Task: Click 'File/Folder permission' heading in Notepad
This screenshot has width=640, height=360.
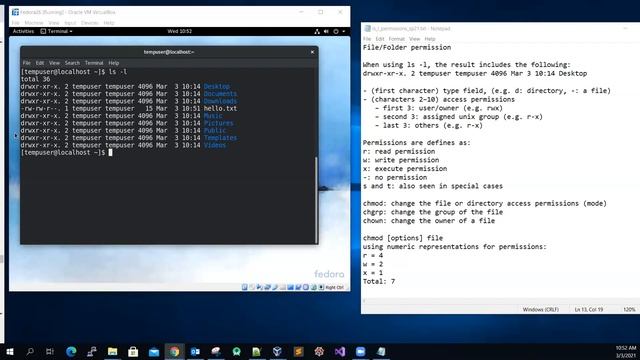Action: 407,47
